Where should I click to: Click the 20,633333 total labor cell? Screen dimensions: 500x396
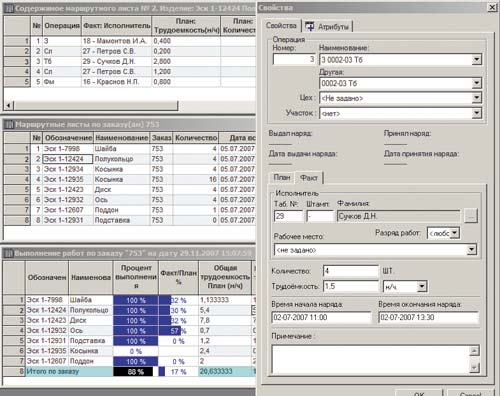[x=225, y=371]
